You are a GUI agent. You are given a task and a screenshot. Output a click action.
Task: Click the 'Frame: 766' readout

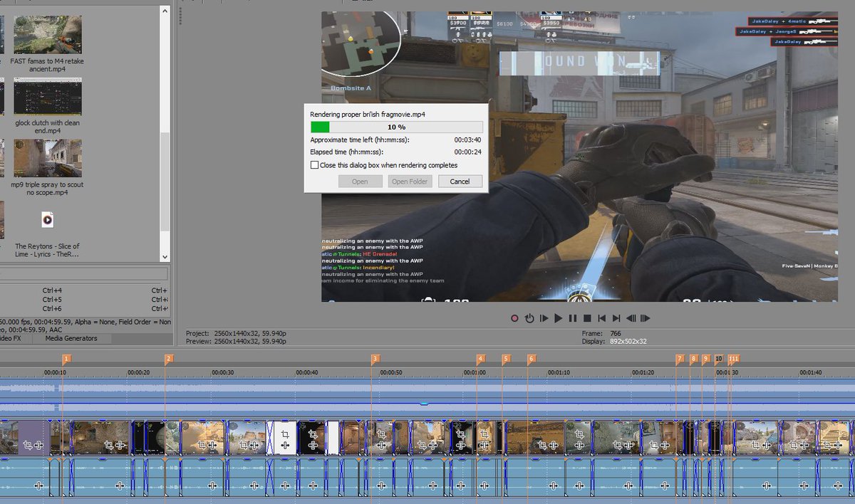[x=601, y=333]
